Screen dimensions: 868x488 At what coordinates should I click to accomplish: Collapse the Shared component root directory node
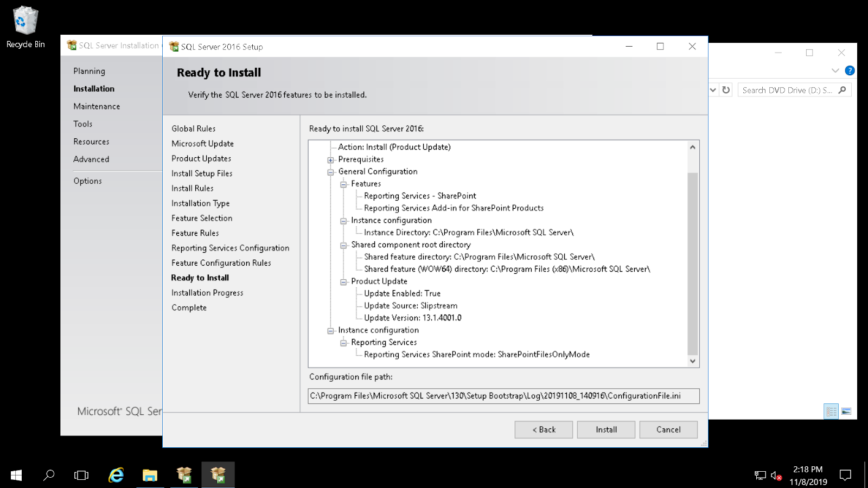click(343, 246)
